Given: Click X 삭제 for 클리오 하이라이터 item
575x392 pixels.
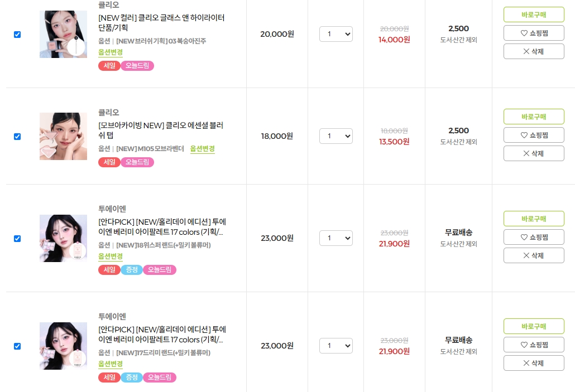Looking at the screenshot, I should pyautogui.click(x=534, y=51).
